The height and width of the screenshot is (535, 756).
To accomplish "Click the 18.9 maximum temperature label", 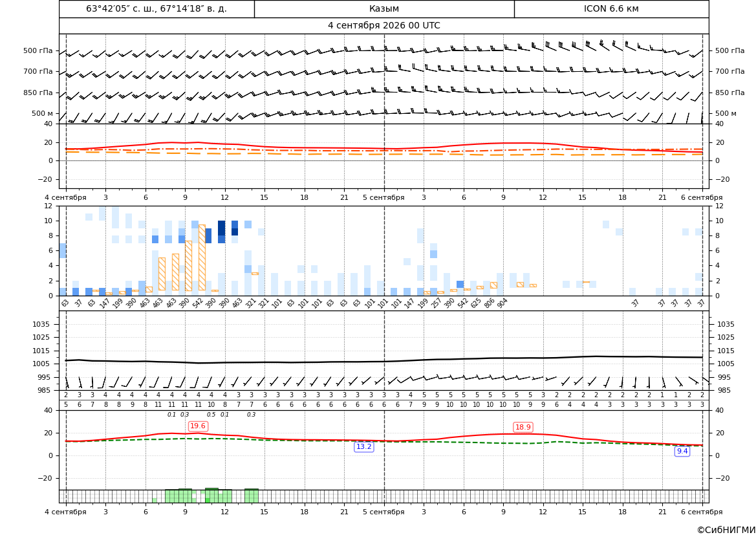I will point(523,427).
